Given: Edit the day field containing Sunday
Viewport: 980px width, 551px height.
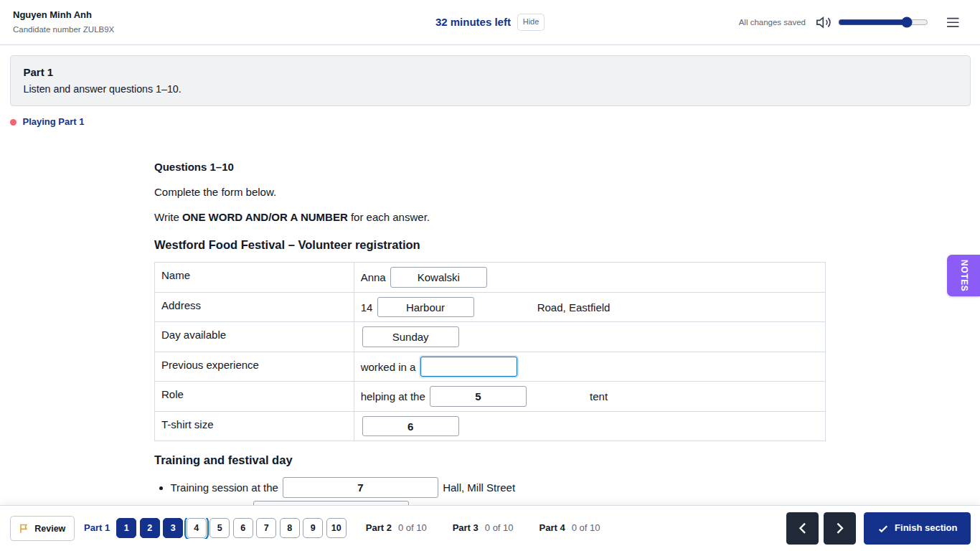Looking at the screenshot, I should pyautogui.click(x=410, y=337).
